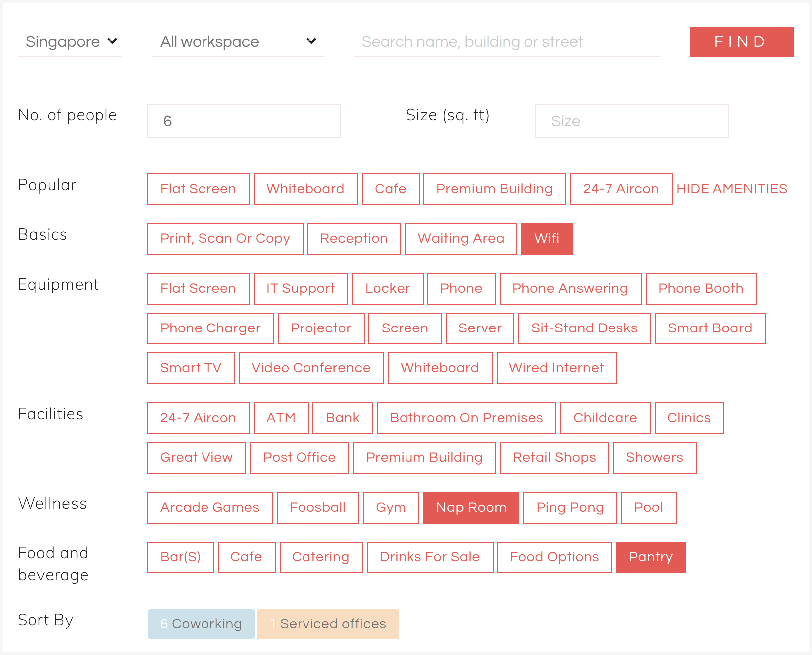The width and height of the screenshot is (812, 655).
Task: Enable the Catering filter
Action: coord(321,557)
